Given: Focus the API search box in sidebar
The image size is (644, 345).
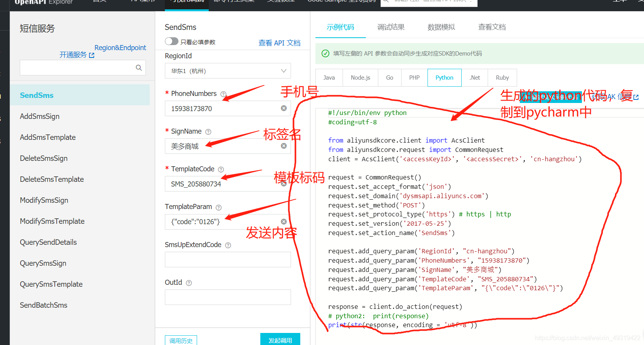Looking at the screenshot, I should [x=83, y=68].
